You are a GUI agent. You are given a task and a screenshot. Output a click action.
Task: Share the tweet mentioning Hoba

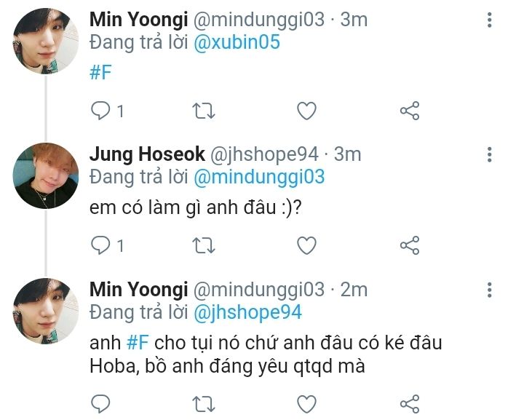410,403
